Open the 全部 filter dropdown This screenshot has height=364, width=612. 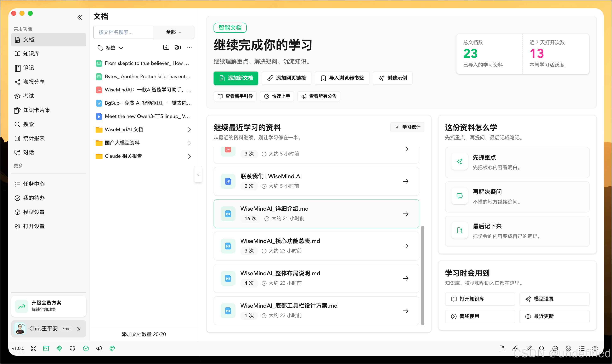coord(173,32)
